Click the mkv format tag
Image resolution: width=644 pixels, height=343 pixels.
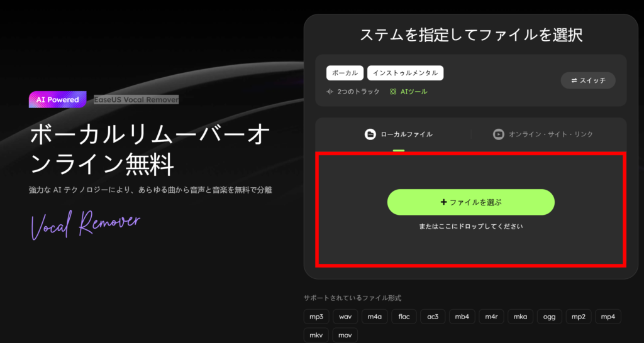pos(316,335)
